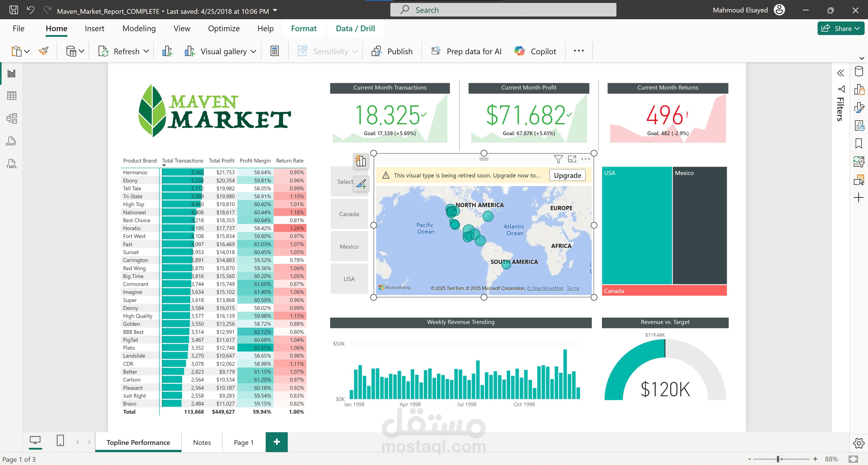The height and width of the screenshot is (465, 868).
Task: Open ribbon overflow with the three dots
Action: click(579, 51)
